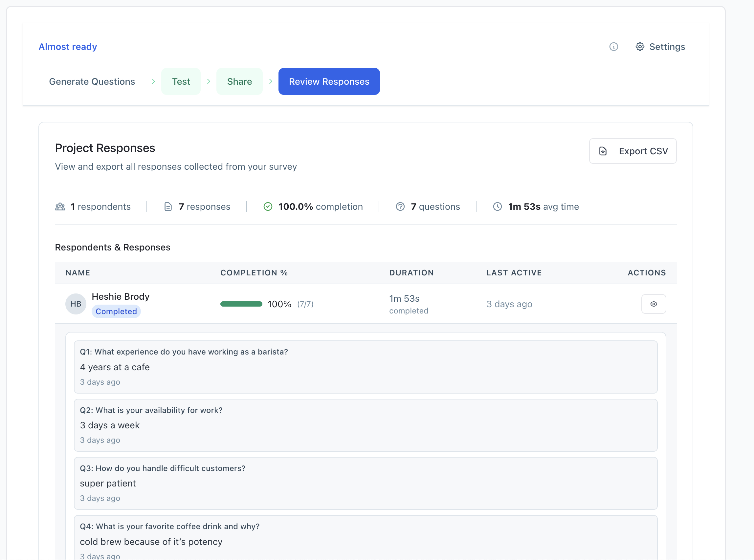Switch to the Test step

click(181, 81)
